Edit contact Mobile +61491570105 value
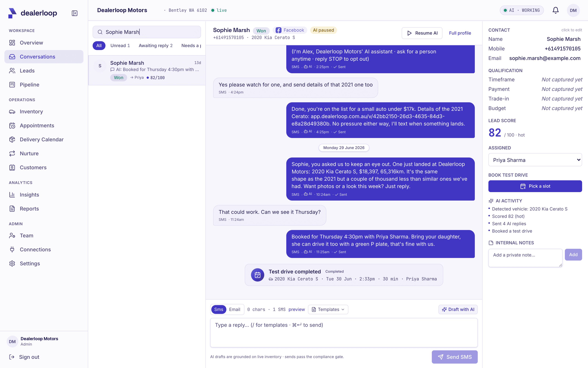The width and height of the screenshot is (588, 368). (562, 49)
